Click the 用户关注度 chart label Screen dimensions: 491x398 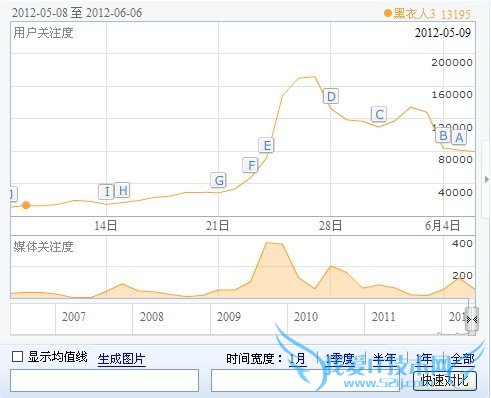[x=43, y=33]
